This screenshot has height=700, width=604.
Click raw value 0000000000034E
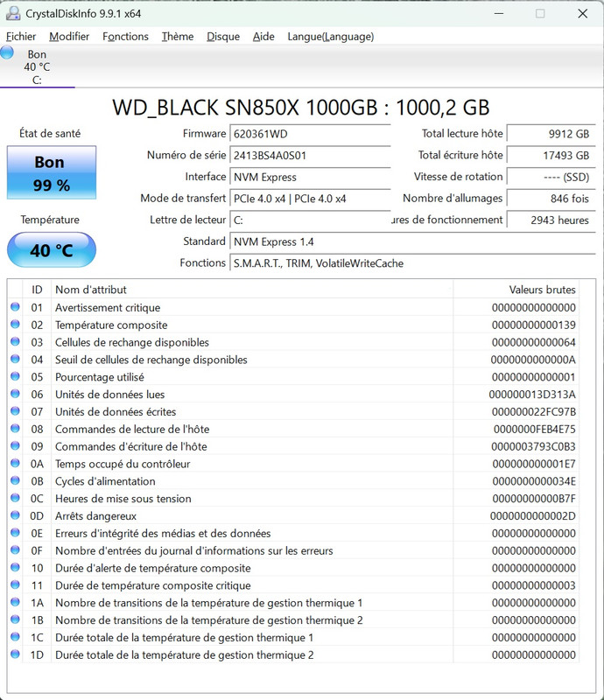(x=534, y=481)
